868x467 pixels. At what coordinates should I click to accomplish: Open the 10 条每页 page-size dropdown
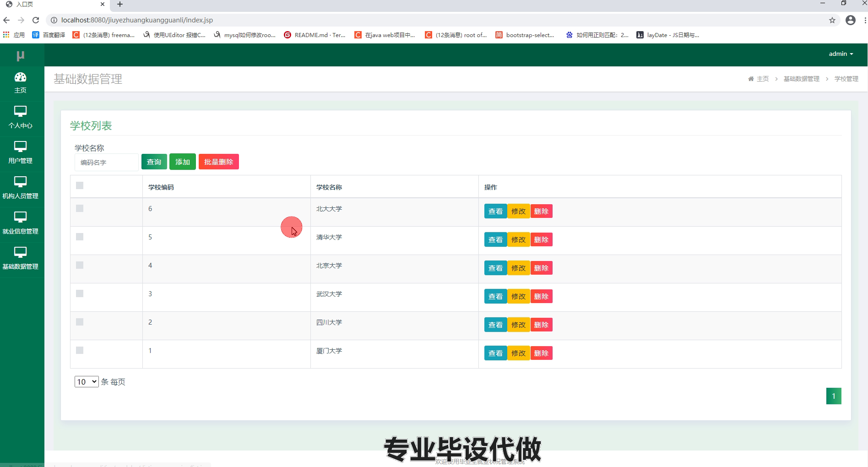87,381
